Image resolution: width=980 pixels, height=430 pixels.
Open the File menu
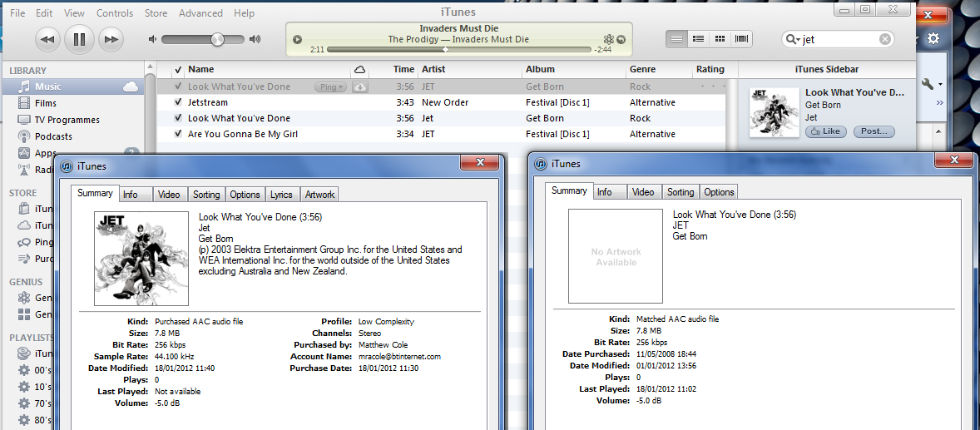click(17, 12)
